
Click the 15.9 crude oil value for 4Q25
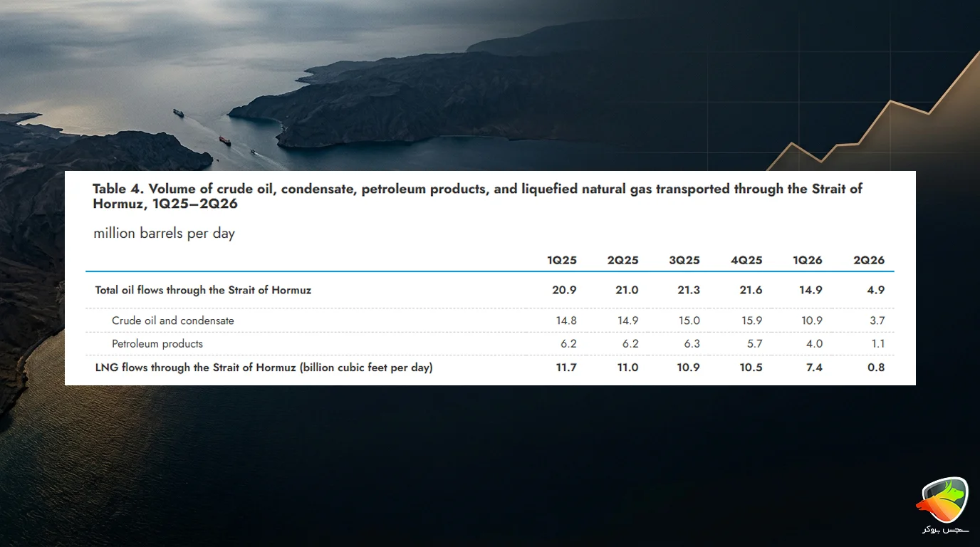pos(751,321)
